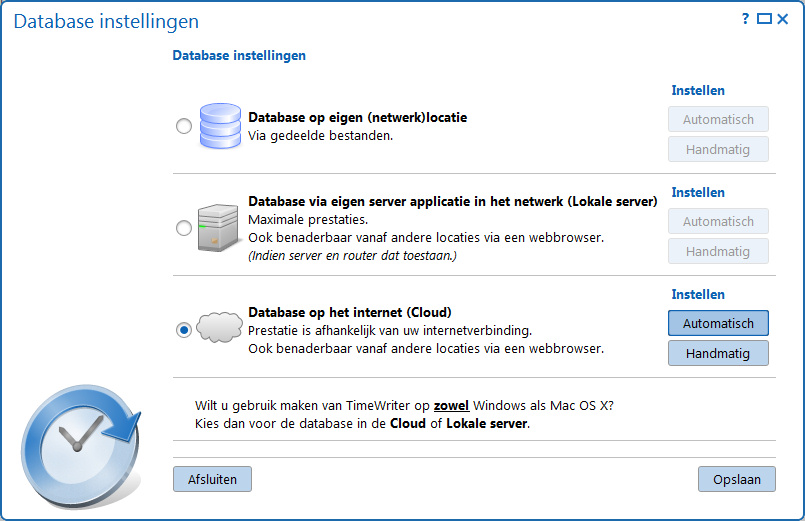Click the Afsluiten button
The image size is (805, 521).
(212, 479)
